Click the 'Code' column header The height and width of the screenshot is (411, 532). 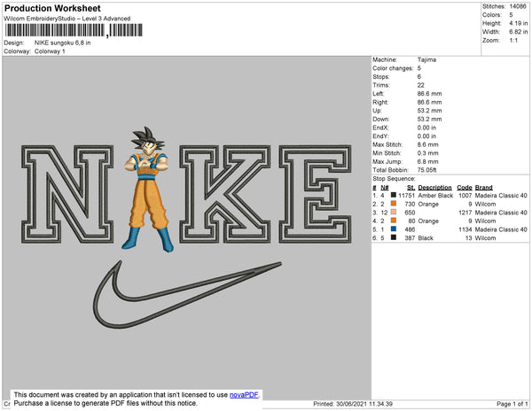point(465,188)
